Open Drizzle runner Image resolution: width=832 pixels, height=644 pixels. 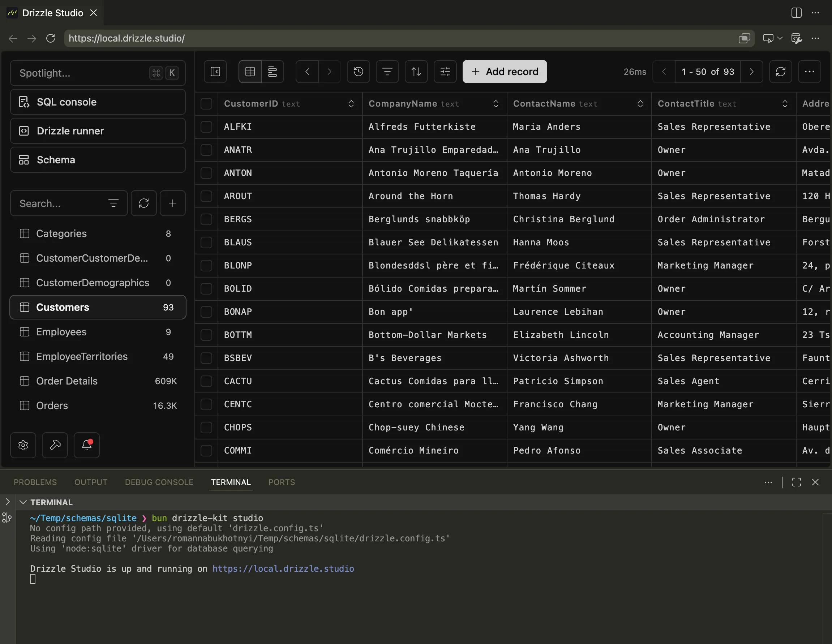[x=98, y=131]
